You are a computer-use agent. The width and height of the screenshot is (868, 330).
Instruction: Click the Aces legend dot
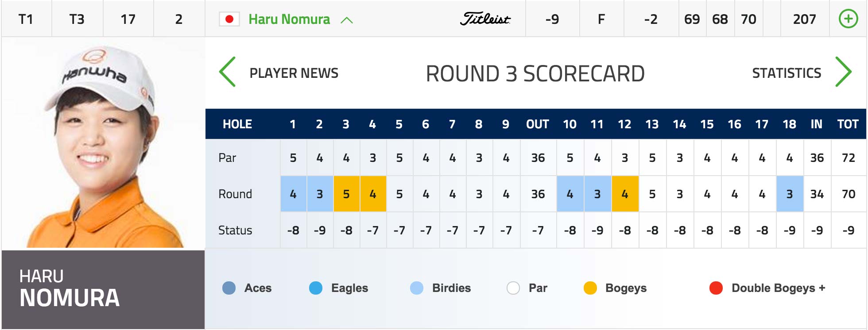229,288
